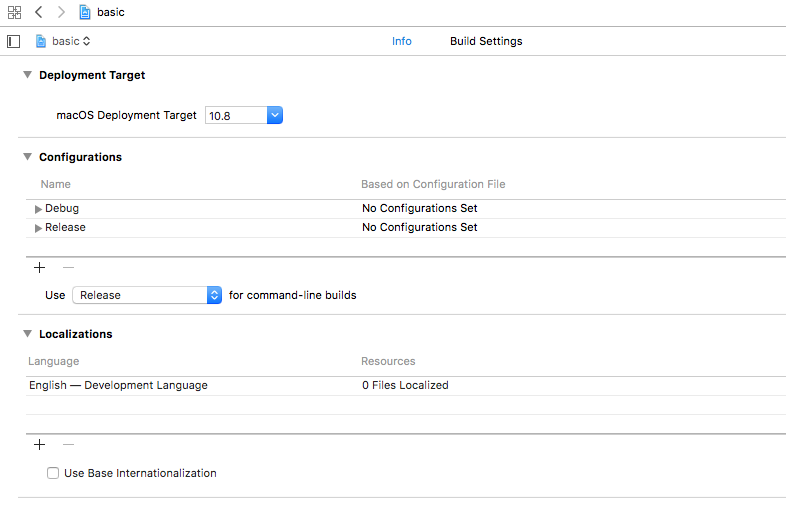Collapse the Localizations section
The height and width of the screenshot is (519, 786).
pos(28,334)
